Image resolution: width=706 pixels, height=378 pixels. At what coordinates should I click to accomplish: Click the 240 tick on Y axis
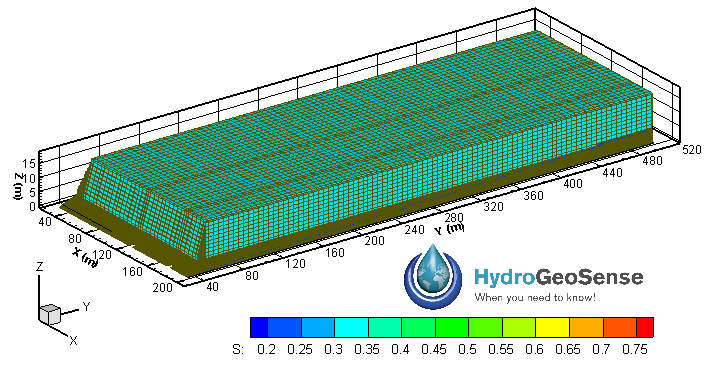coord(414,230)
